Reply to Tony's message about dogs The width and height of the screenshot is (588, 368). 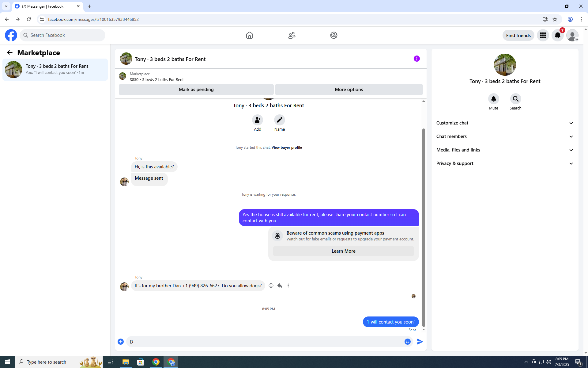280,286
